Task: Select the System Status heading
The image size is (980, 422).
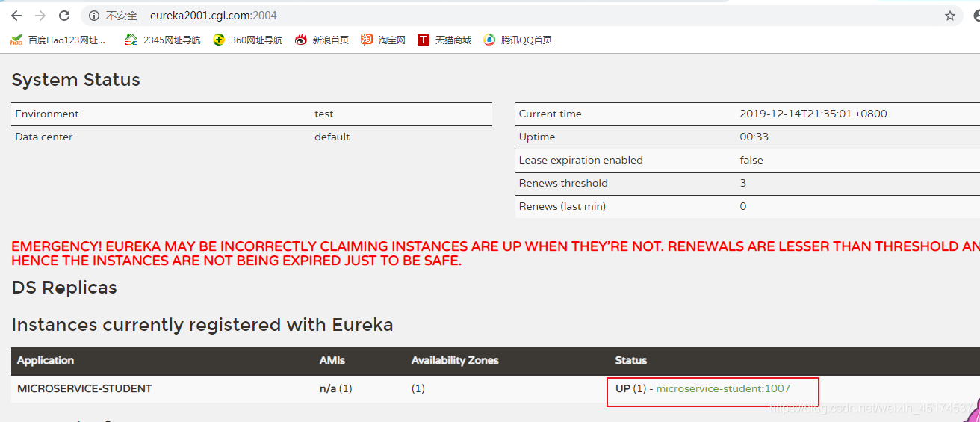Action: (75, 80)
